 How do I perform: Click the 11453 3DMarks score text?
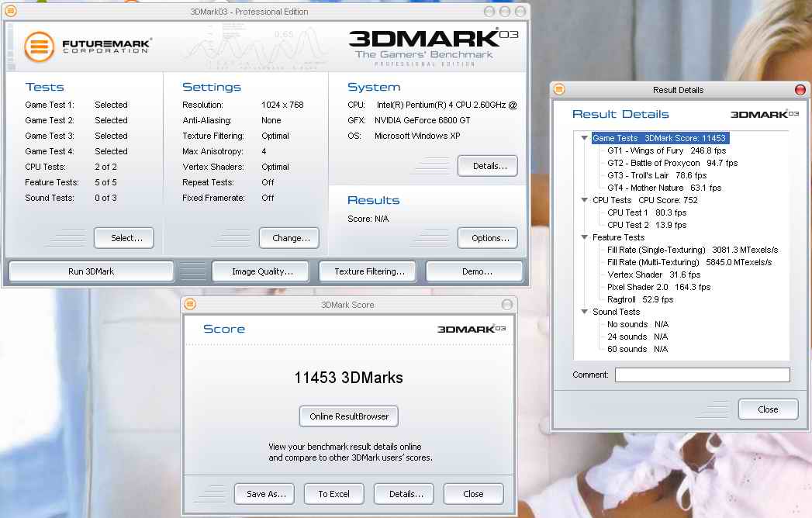tap(348, 378)
